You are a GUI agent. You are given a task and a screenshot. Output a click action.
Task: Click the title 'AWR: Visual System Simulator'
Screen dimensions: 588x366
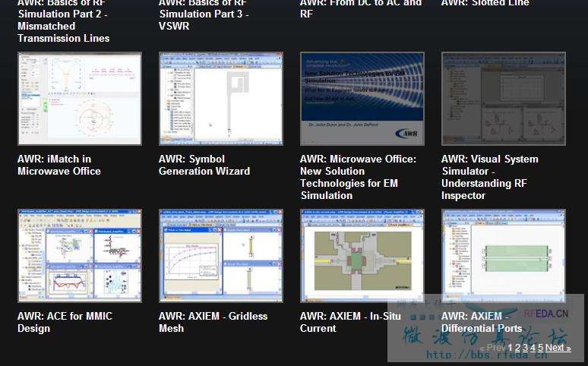tap(490, 177)
